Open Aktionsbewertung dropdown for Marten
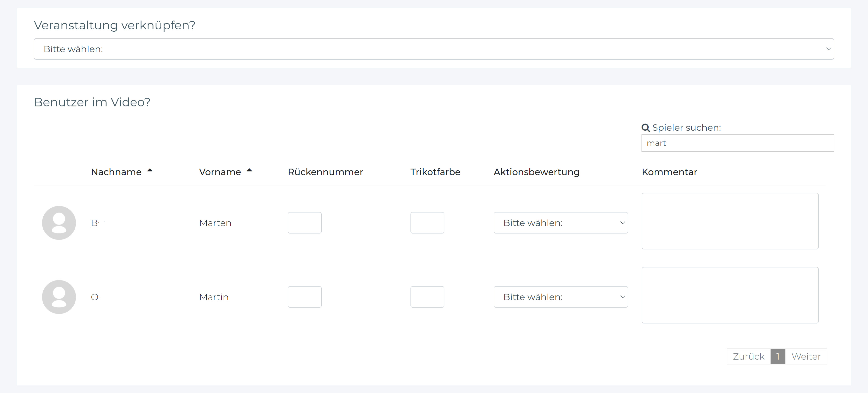This screenshot has height=393, width=868. pos(561,223)
